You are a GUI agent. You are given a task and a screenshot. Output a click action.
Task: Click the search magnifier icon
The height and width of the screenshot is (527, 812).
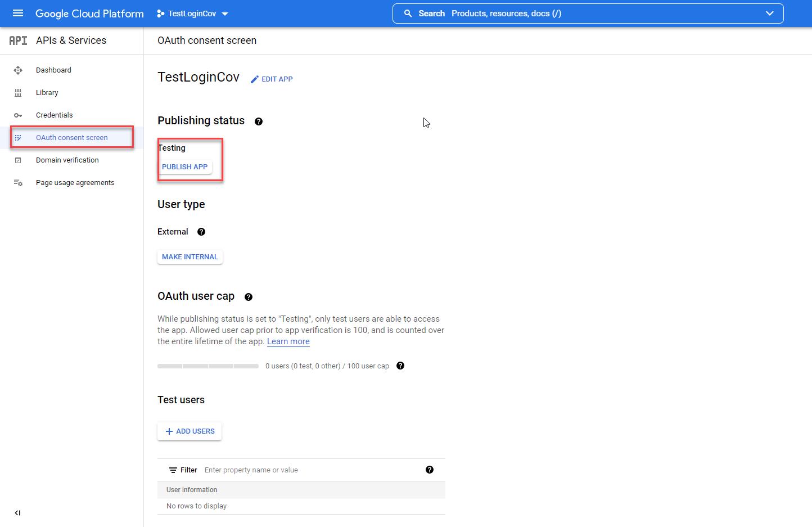click(x=408, y=13)
